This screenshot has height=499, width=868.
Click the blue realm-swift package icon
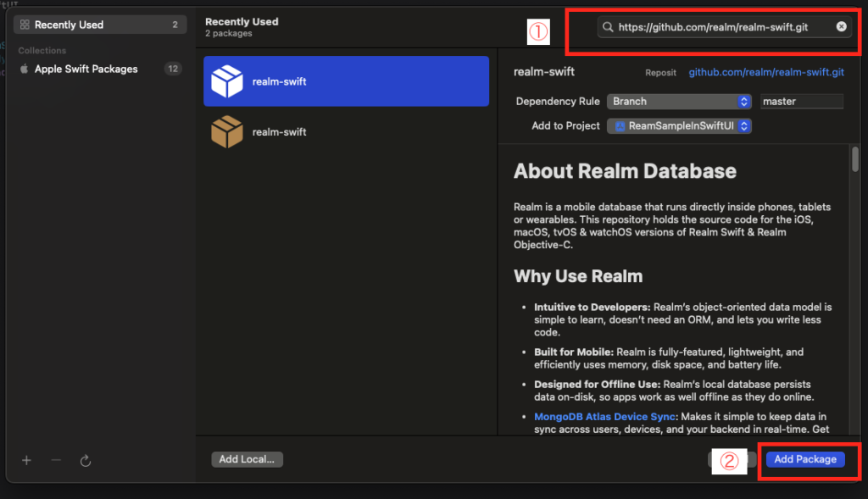[x=227, y=81]
